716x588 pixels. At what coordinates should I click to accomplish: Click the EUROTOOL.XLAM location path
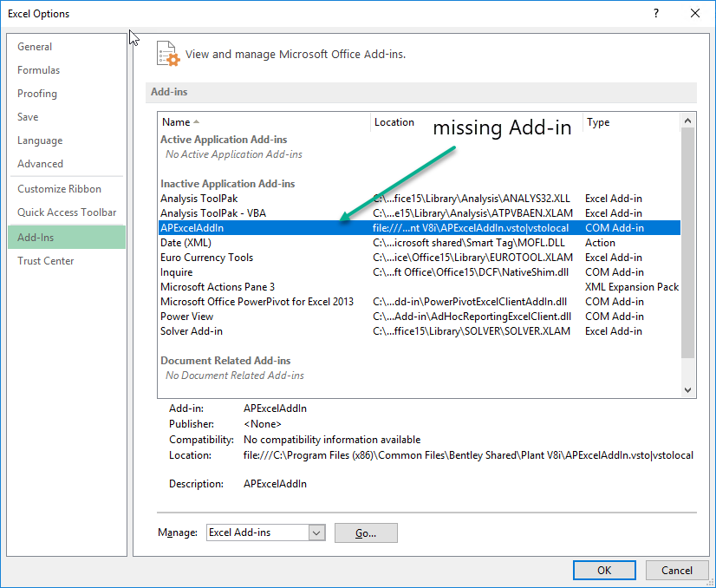click(x=472, y=258)
